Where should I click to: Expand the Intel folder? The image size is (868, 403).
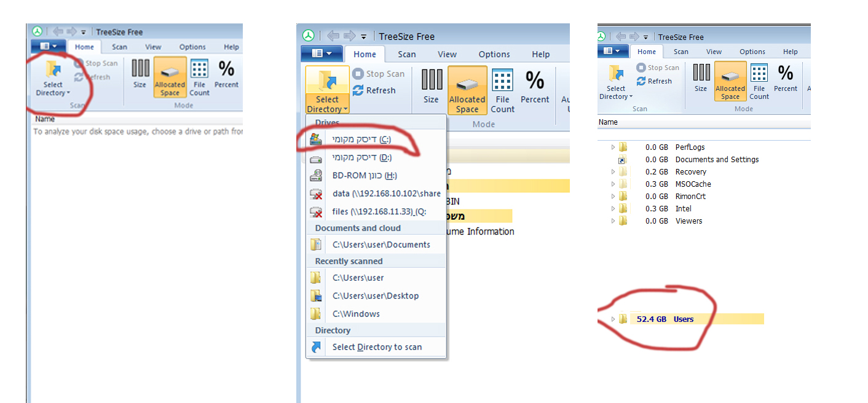613,209
